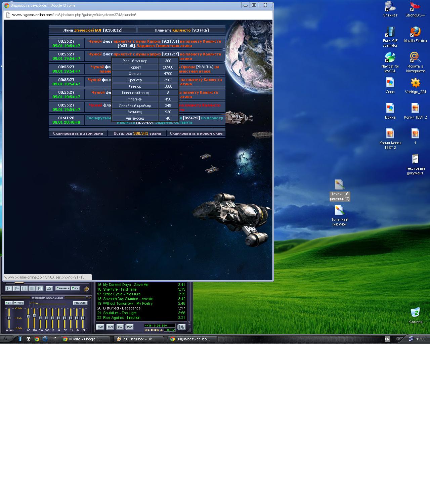Skip to next track in Winamp
The width and height of the screenshot is (430, 504).
40,288
